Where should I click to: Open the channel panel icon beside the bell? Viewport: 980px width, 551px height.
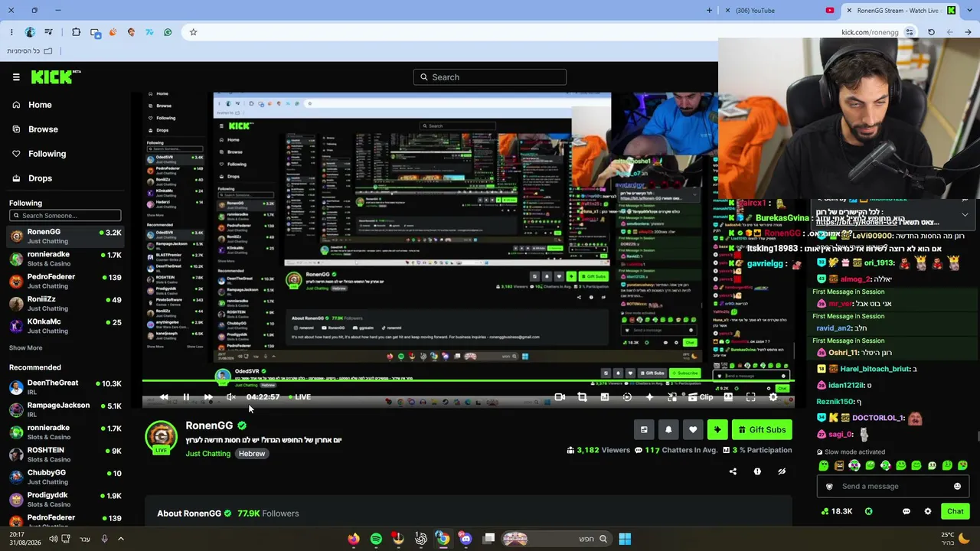tap(644, 430)
